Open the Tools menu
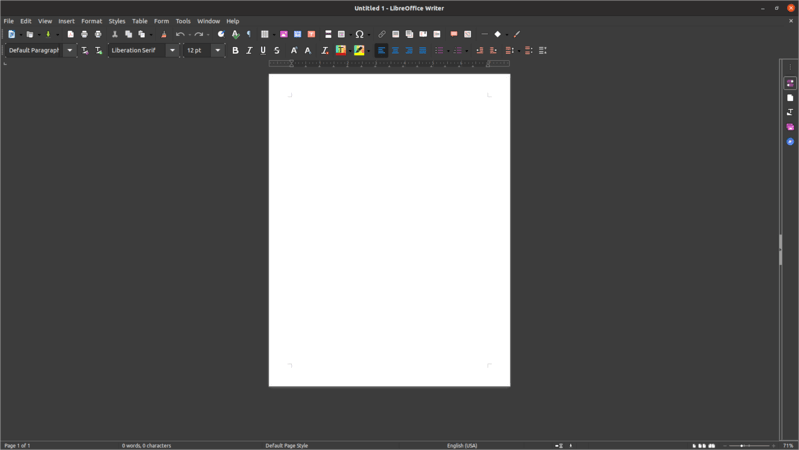 click(183, 21)
